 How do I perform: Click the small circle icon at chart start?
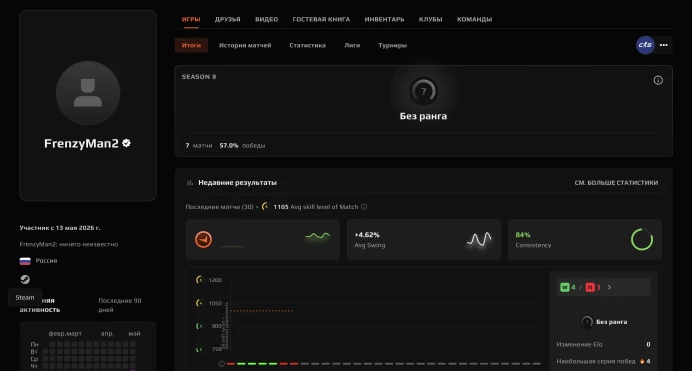click(x=222, y=364)
